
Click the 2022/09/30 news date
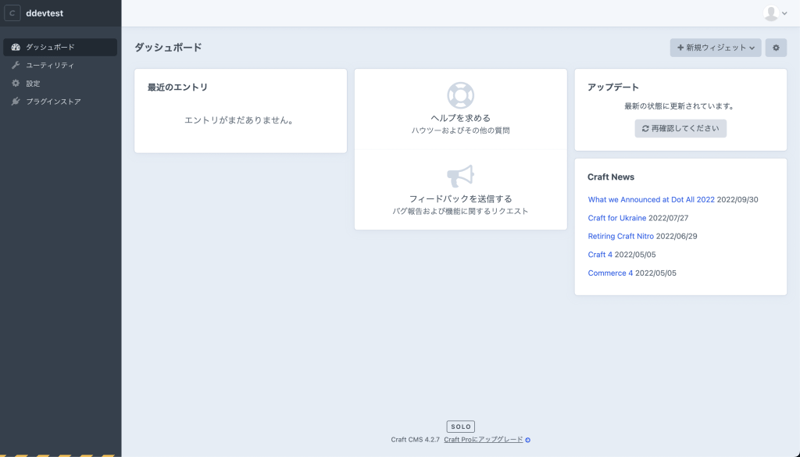point(737,199)
